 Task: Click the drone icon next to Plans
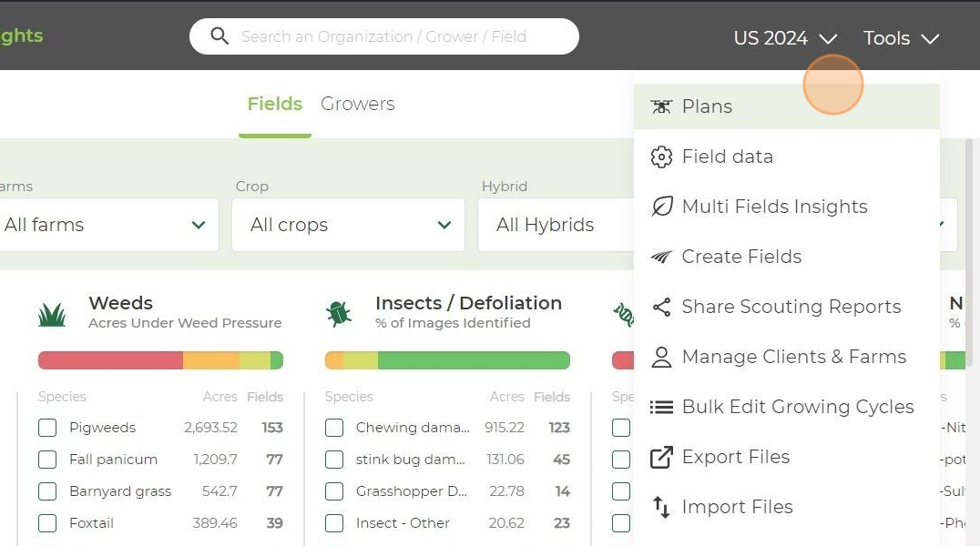point(661,106)
